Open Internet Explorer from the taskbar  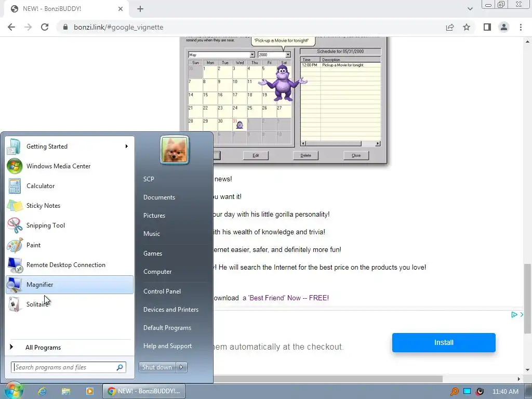42,391
